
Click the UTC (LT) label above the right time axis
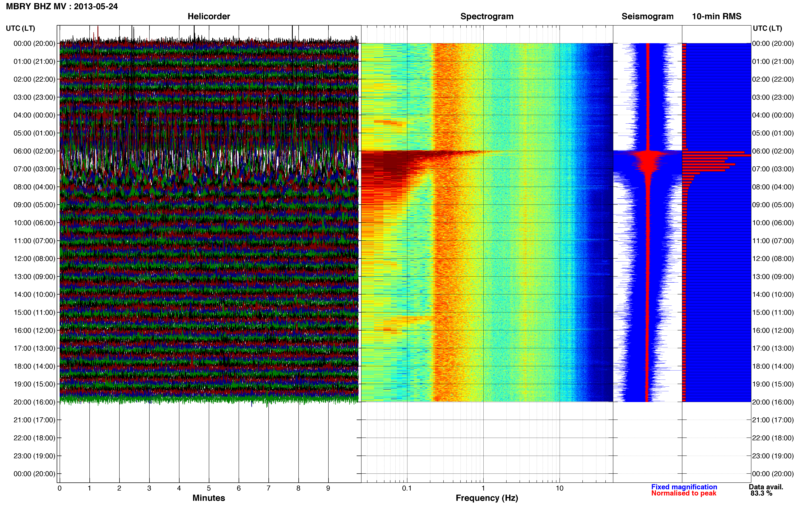[767, 28]
